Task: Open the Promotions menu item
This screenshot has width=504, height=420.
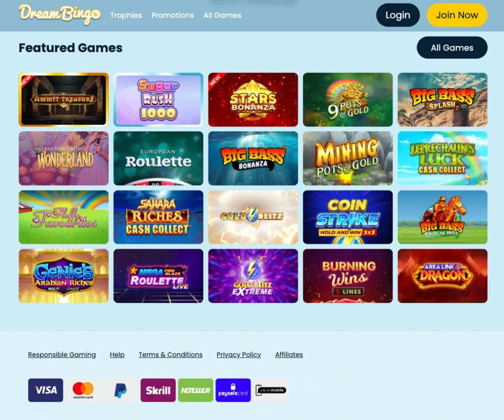Action: click(x=173, y=15)
